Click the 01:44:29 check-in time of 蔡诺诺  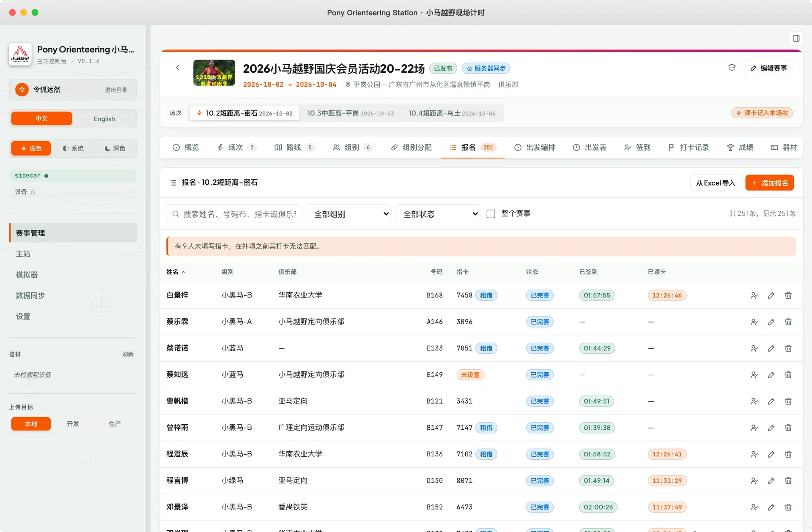coord(597,349)
